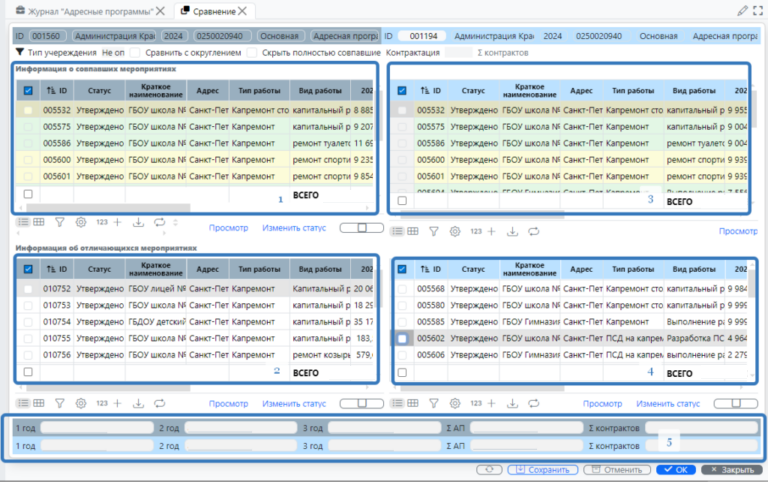Check the box for row 005532 in the top-left grid
Screen dimensions: 768x482
pos(28,110)
